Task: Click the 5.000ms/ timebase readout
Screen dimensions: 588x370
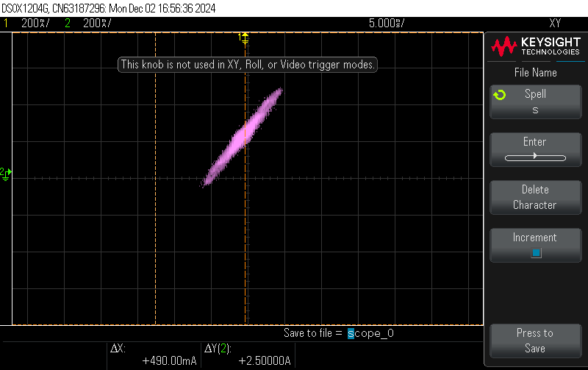Action: pyautogui.click(x=386, y=23)
